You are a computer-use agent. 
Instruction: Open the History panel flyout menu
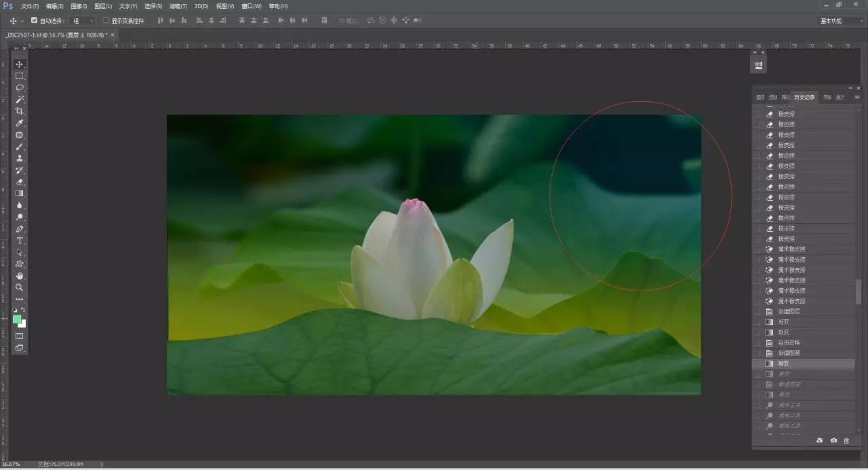[x=856, y=97]
